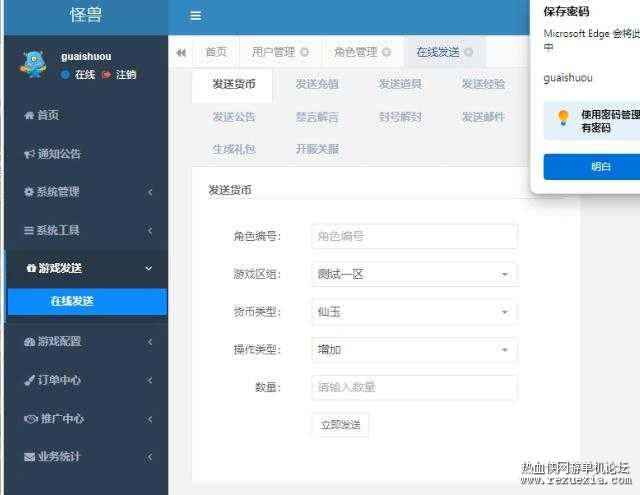Viewport: 640px width, 495px height.
Task: Click the lightbulb tip icon in the popup
Action: click(563, 118)
